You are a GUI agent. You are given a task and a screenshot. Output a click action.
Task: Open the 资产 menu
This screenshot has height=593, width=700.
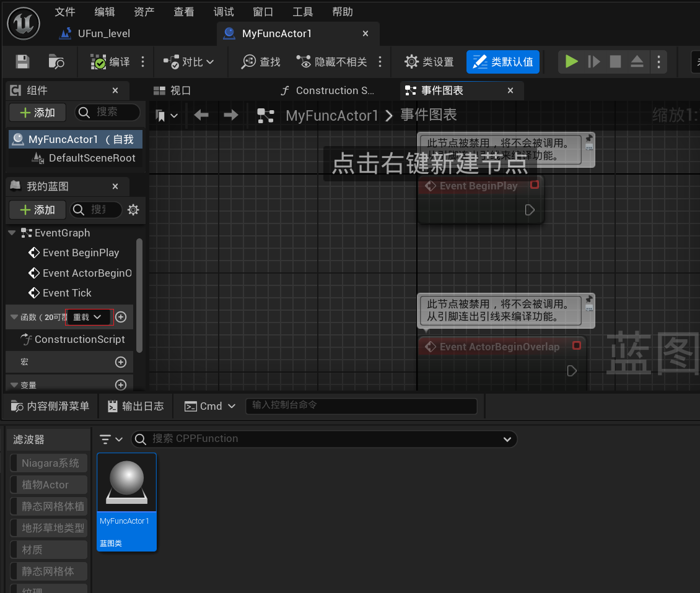(144, 12)
